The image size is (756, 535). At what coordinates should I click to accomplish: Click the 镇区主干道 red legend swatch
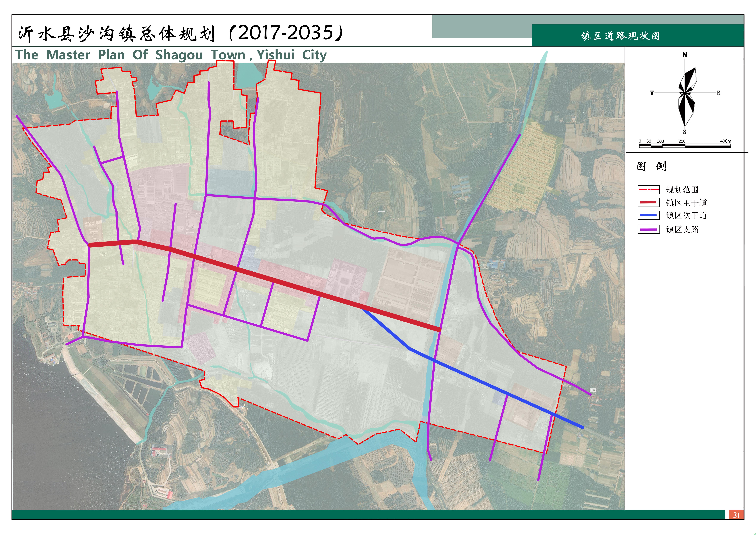pos(648,202)
